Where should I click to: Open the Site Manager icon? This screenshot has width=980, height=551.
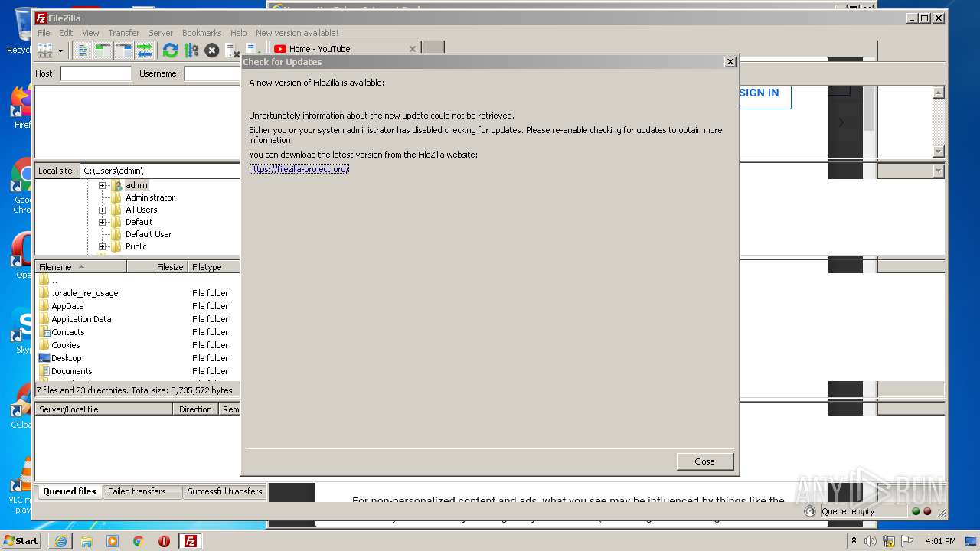(45, 51)
